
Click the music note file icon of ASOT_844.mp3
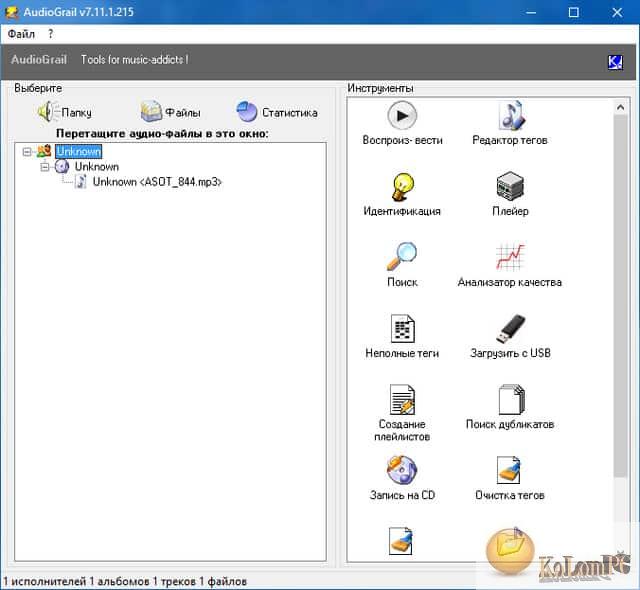pos(81,182)
